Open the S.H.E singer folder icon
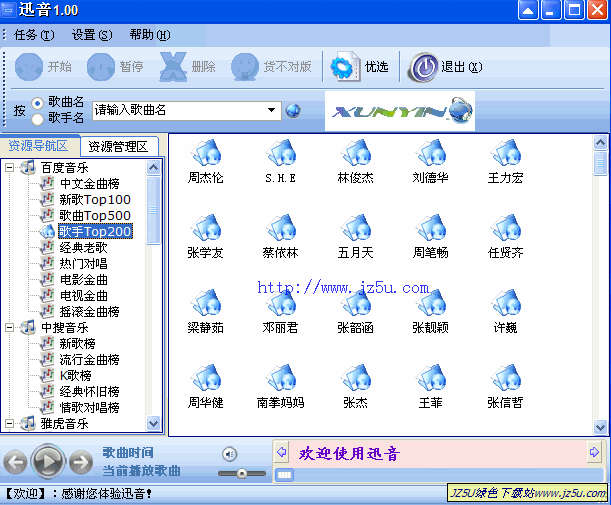The height and width of the screenshot is (505, 611). [x=281, y=153]
